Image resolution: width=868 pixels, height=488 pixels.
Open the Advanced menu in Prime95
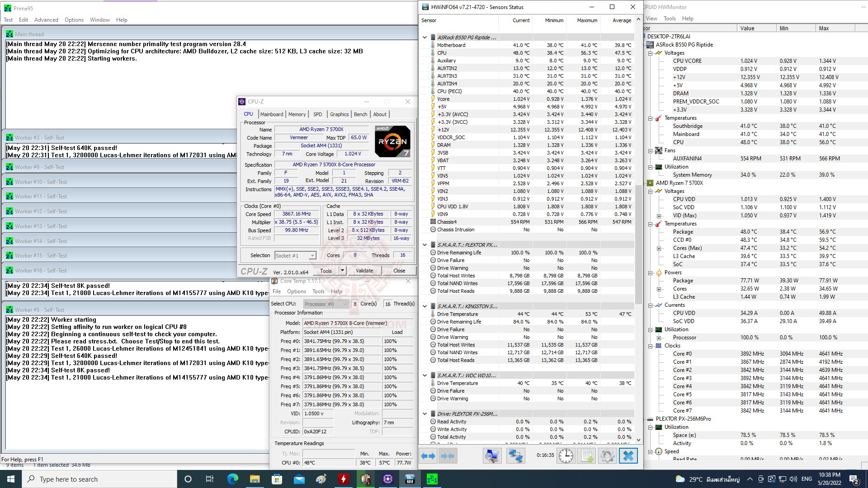click(x=46, y=20)
